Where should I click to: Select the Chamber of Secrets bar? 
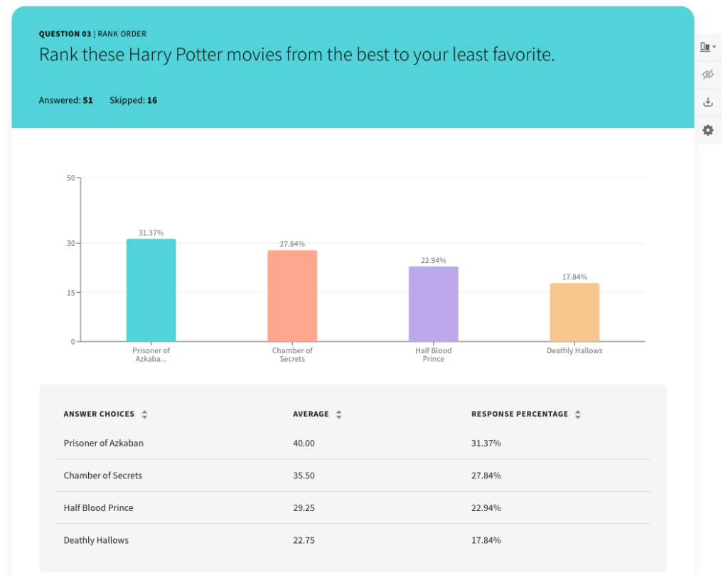292,295
